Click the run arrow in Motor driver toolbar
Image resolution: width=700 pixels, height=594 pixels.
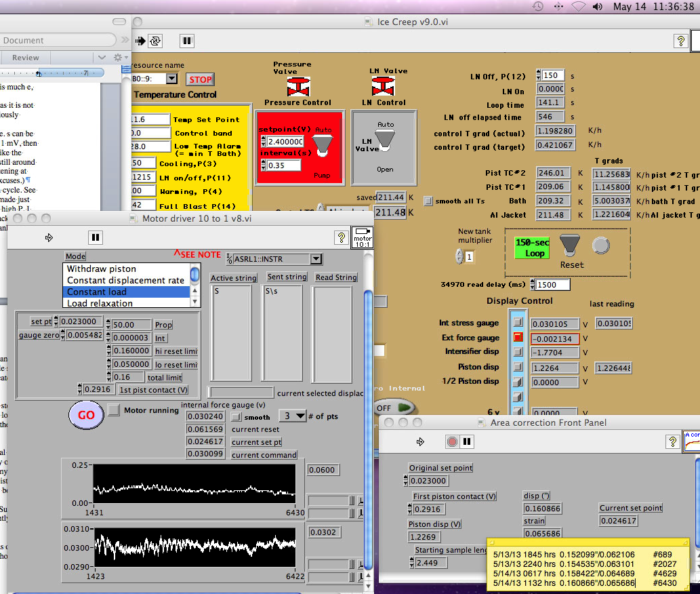[x=49, y=237]
